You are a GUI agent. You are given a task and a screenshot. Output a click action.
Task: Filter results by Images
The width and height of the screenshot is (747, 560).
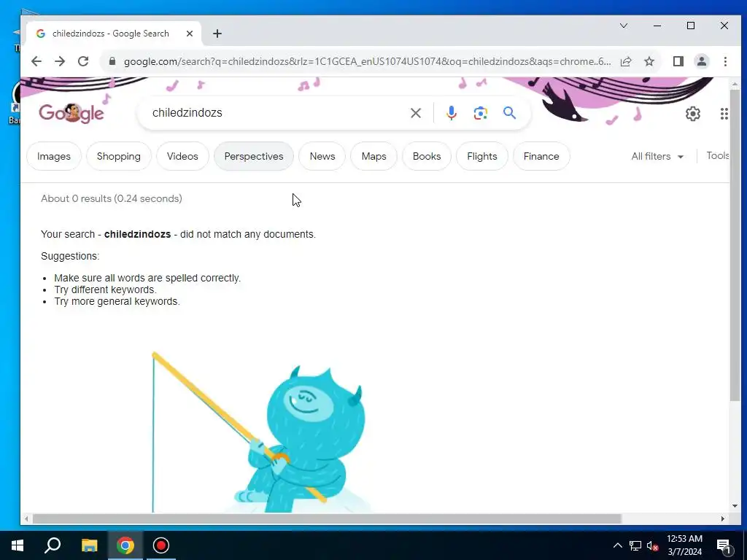point(54,156)
